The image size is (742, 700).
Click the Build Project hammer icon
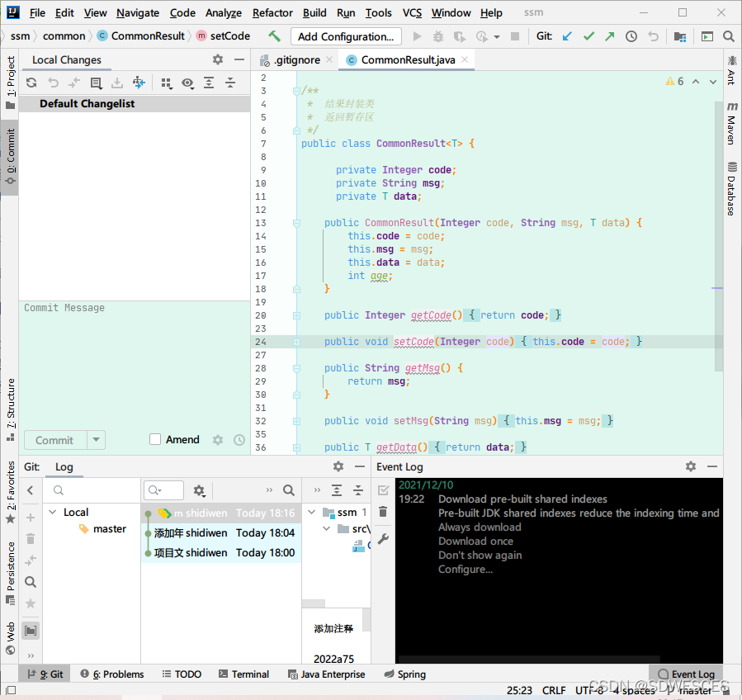click(x=274, y=36)
